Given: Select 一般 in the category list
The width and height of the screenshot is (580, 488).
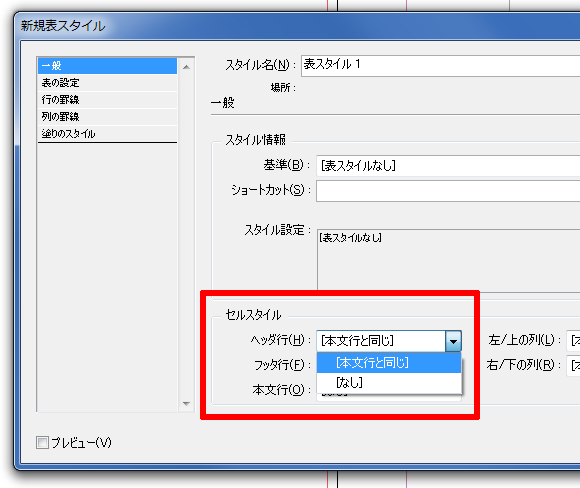Looking at the screenshot, I should [107, 66].
